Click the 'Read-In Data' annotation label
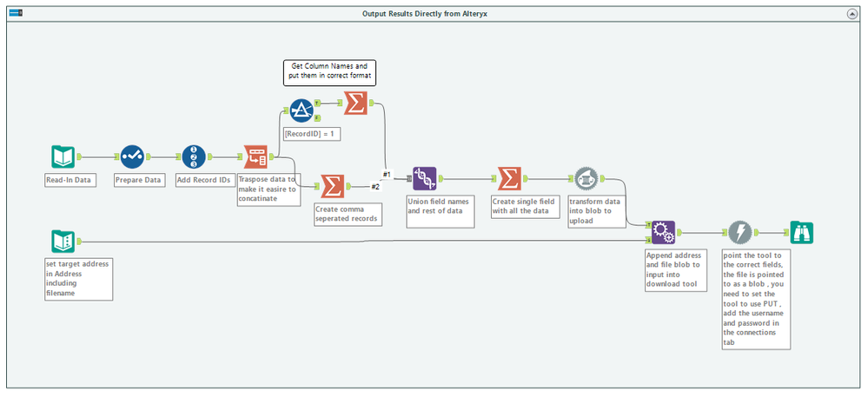This screenshot has height=398, width=868. (x=70, y=180)
